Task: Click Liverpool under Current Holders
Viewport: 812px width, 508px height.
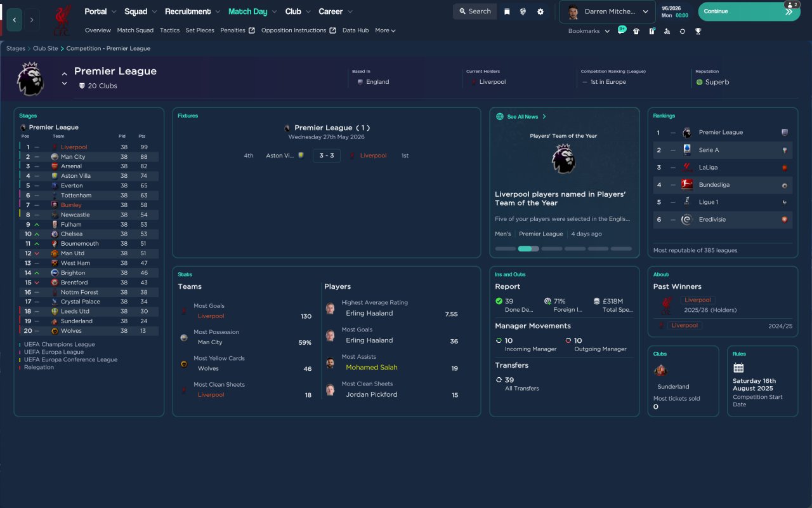Action: click(x=493, y=82)
